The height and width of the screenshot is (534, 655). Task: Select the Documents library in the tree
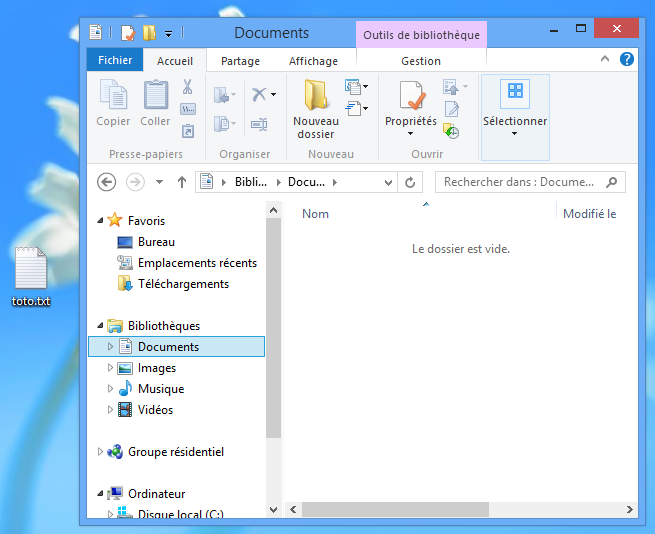pos(177,346)
